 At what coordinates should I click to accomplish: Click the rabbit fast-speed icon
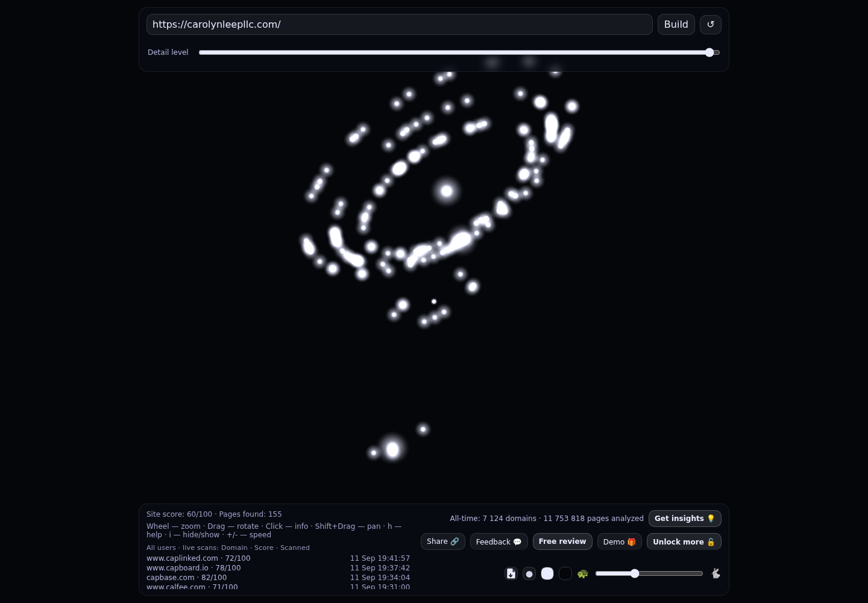[715, 573]
